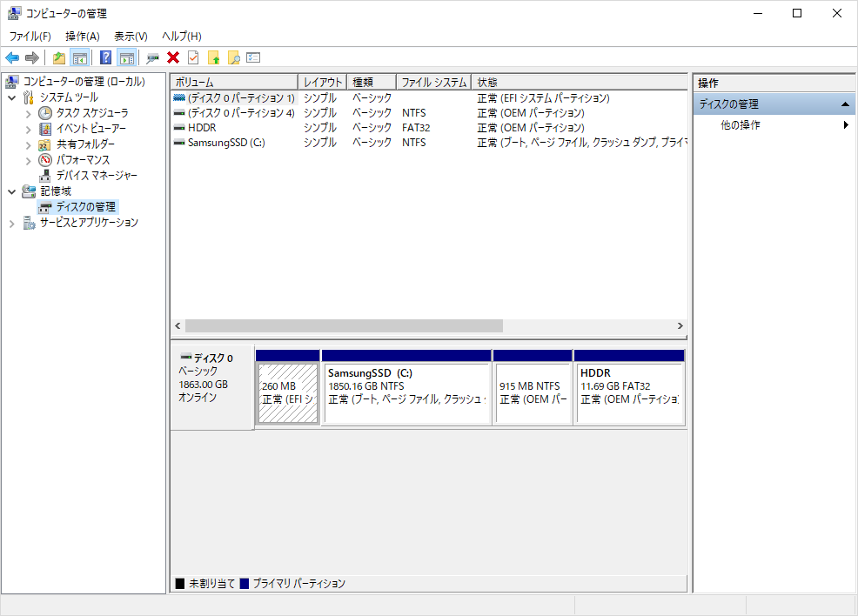Image resolution: width=858 pixels, height=616 pixels.
Task: Minimize the コンピューターの管理 window
Action: click(758, 13)
